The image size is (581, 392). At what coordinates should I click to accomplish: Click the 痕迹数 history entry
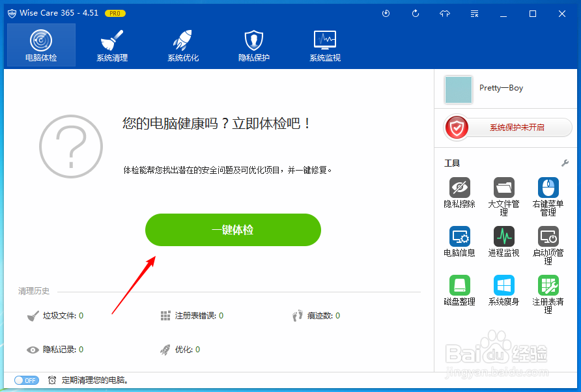click(316, 316)
